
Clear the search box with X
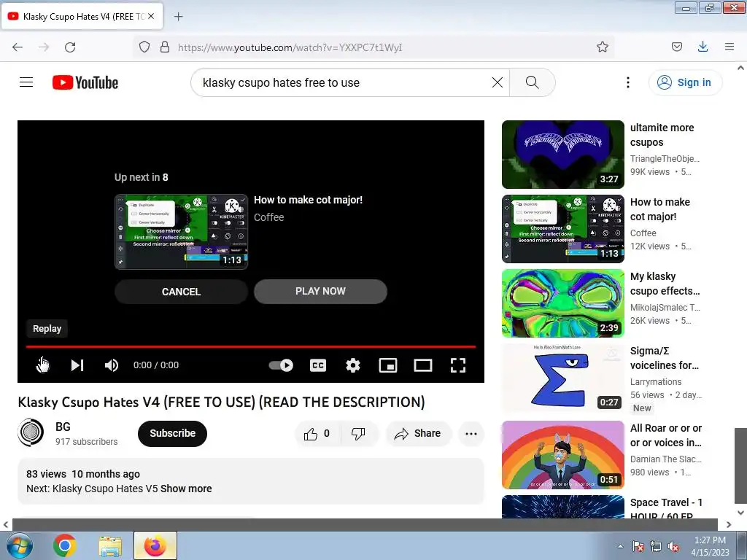(x=497, y=82)
